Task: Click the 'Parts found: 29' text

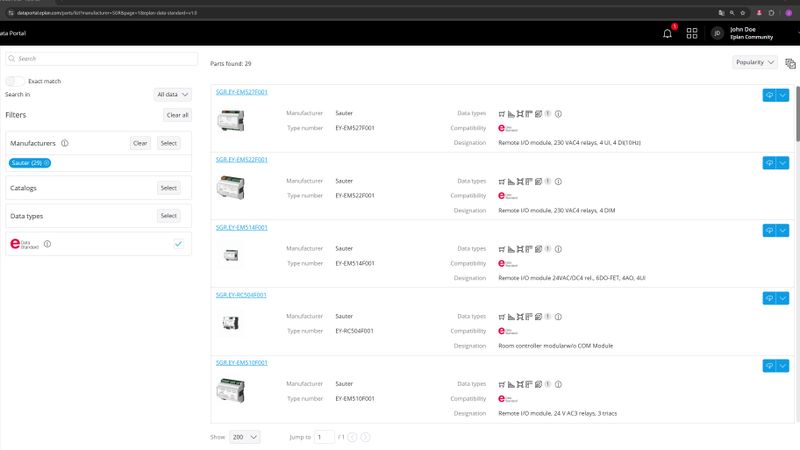Action: pyautogui.click(x=231, y=64)
